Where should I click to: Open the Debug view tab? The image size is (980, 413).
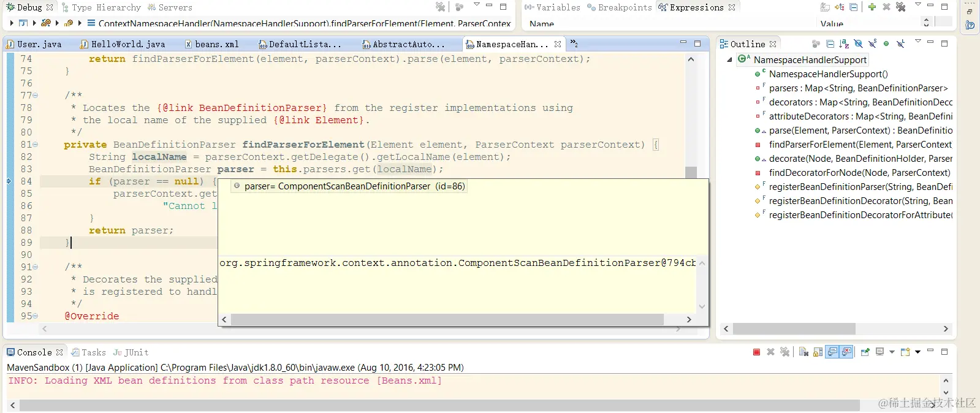[29, 7]
